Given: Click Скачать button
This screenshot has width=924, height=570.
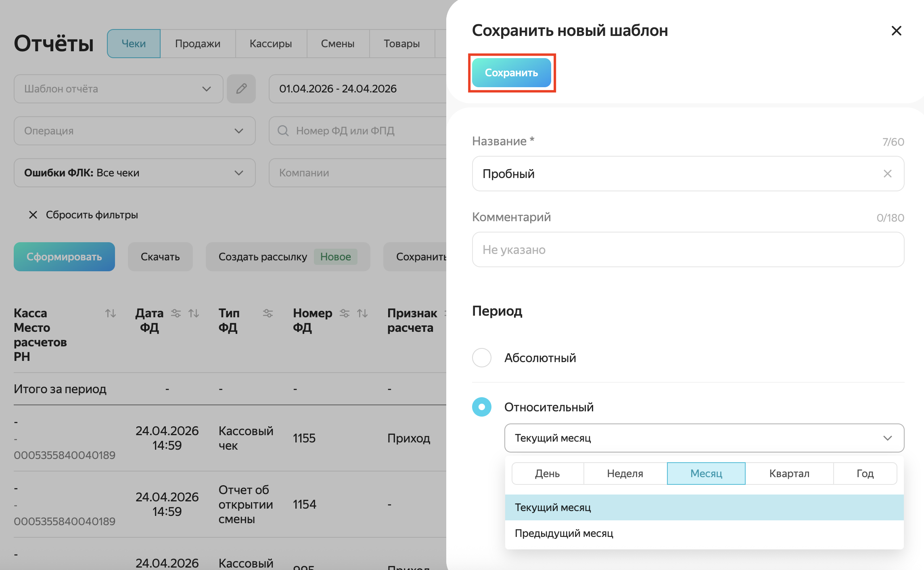Looking at the screenshot, I should tap(160, 257).
